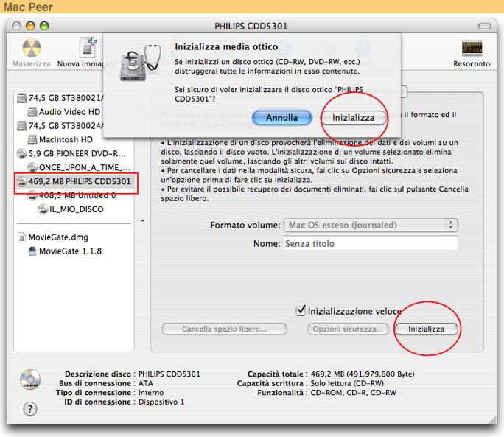This screenshot has height=437, width=504.
Task: Confirm with Inizializza in the dialog sheet
Action: (353, 118)
